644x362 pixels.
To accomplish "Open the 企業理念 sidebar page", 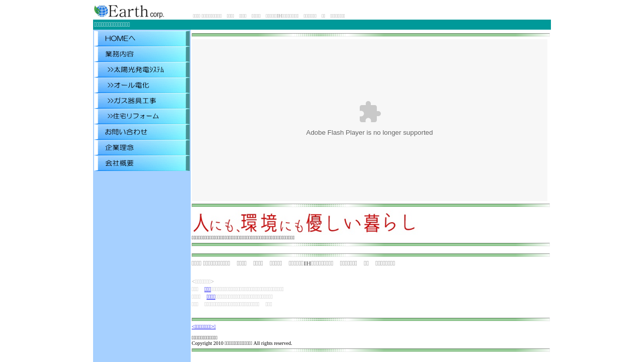I will [141, 148].
